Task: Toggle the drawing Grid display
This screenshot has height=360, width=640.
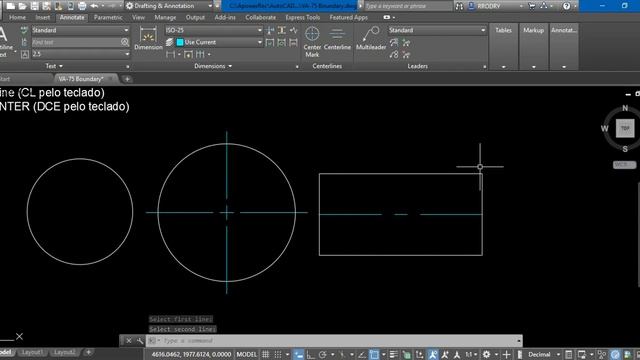Action: [x=265, y=354]
